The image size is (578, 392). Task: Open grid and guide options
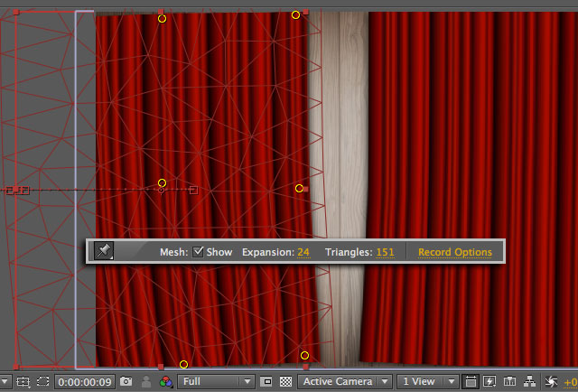point(23,381)
